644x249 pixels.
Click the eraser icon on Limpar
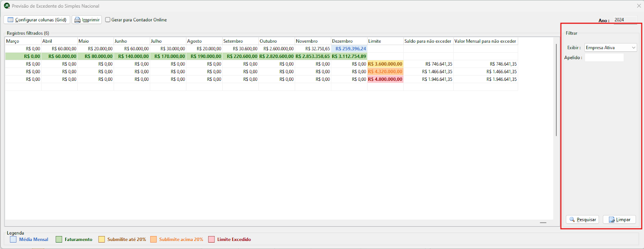pos(612,220)
